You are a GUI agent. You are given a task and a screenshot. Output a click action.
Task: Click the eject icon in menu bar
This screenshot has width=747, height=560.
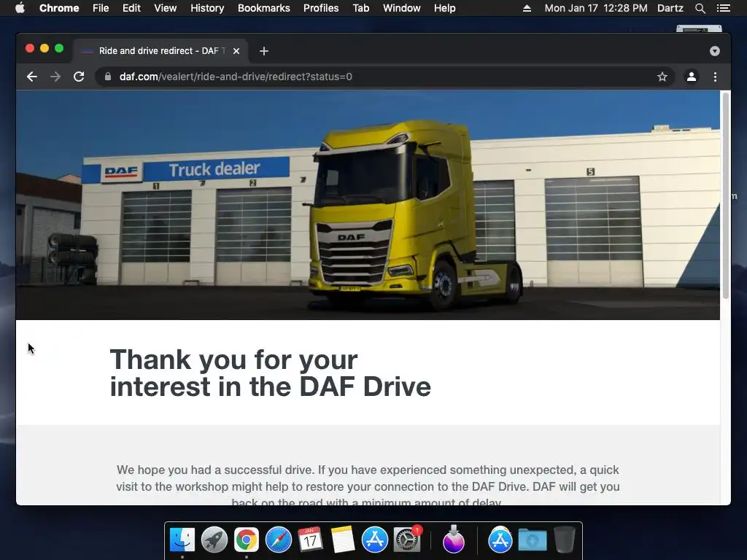(527, 8)
